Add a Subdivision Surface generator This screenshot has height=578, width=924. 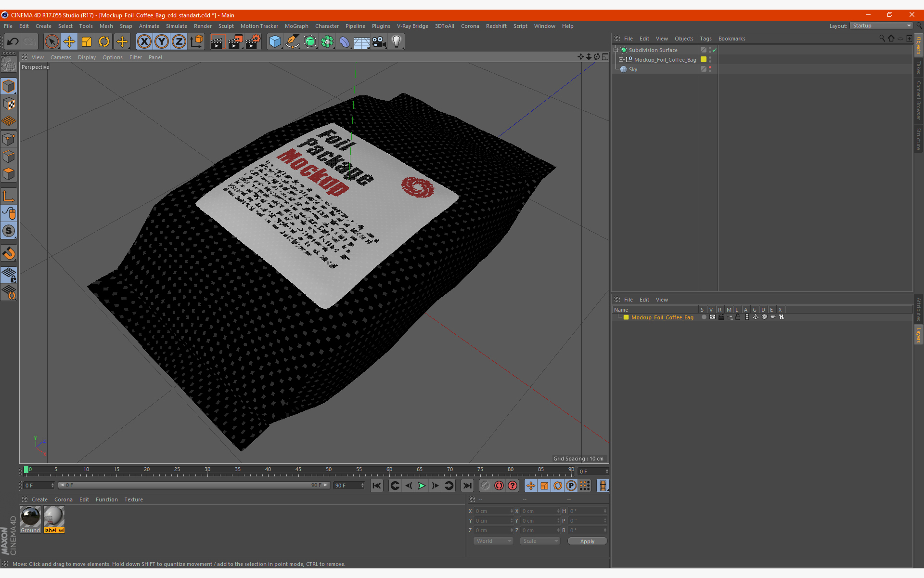point(310,42)
